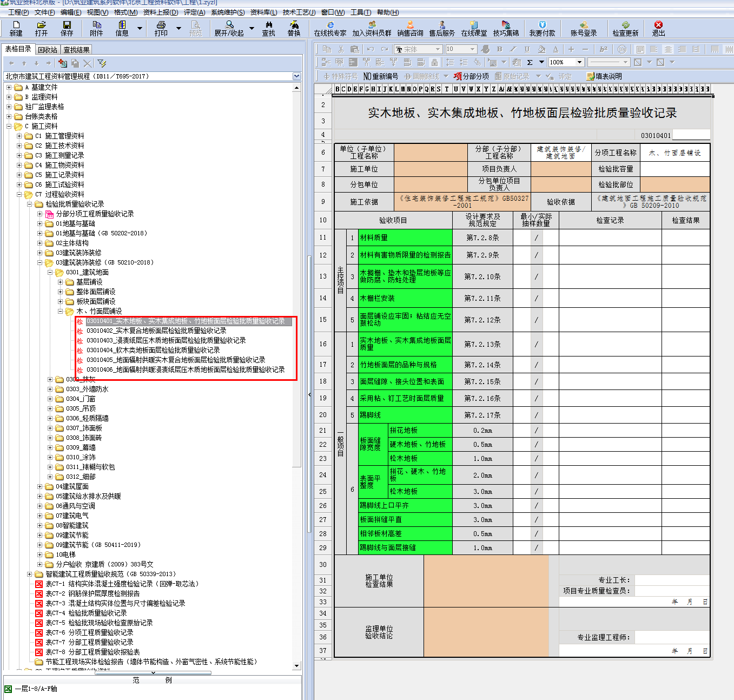Collapse the 木、竹面层铺设 node
The image size is (734, 700).
pos(61,311)
